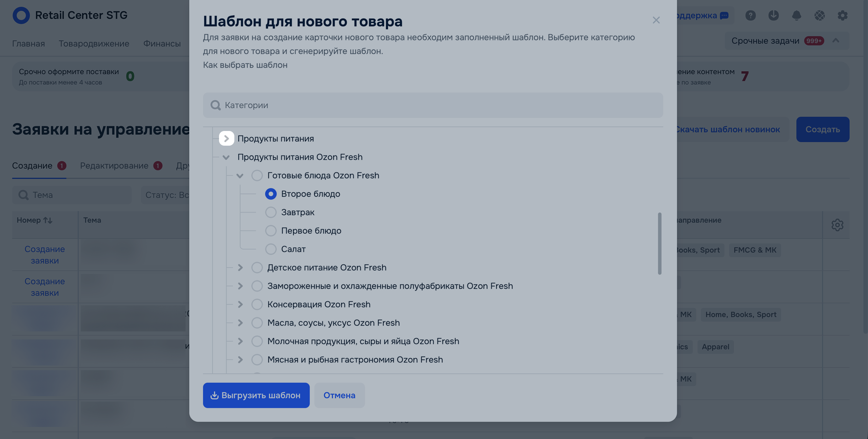Screen dimensions: 868x439
Task: Open the Товародвижение menu item
Action: [x=94, y=43]
